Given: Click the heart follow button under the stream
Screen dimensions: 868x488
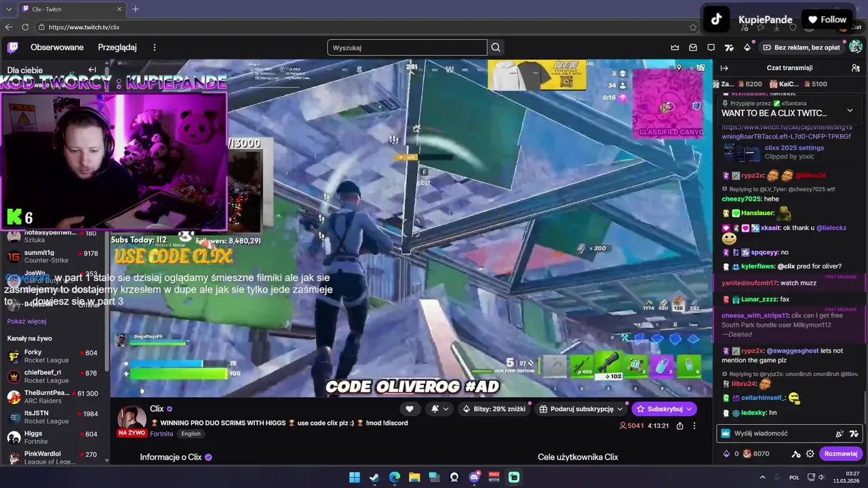Looking at the screenshot, I should point(410,409).
